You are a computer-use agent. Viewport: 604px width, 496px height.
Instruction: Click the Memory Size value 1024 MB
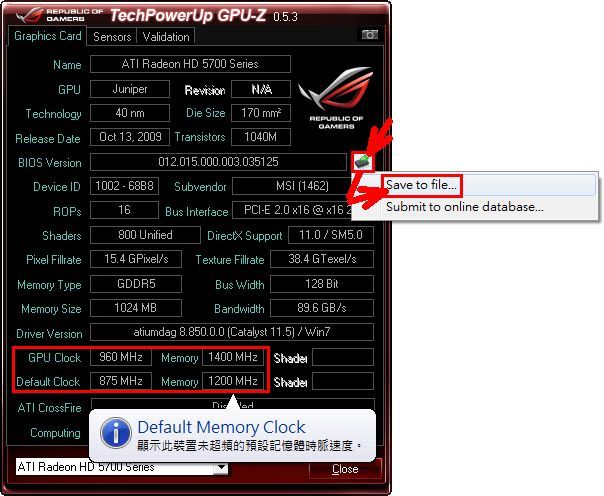[136, 308]
